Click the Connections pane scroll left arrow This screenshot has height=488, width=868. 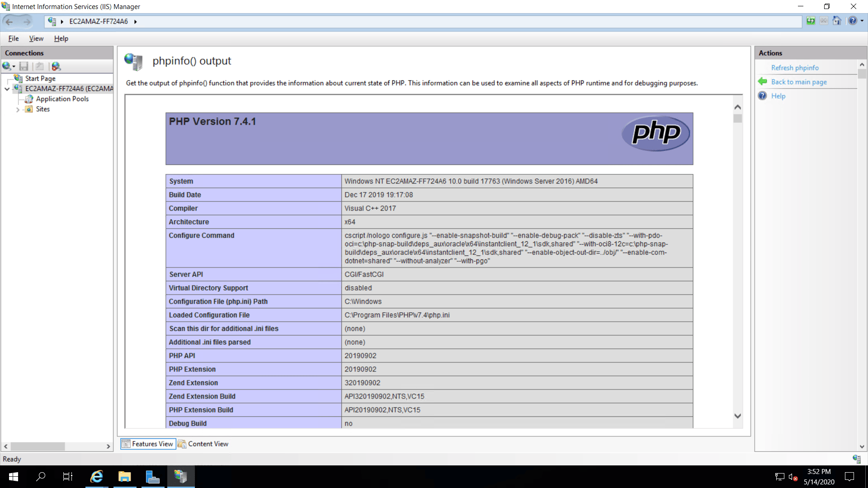pos(6,446)
